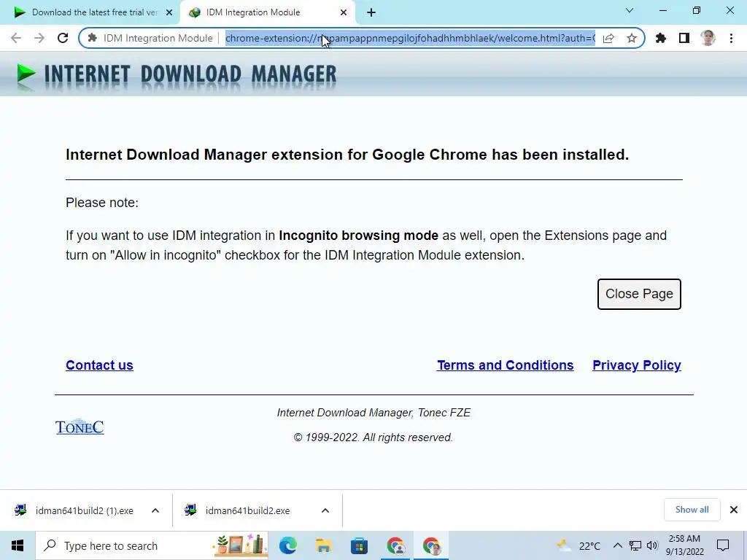Open the Contact us link
747x560 pixels.
[x=99, y=365]
